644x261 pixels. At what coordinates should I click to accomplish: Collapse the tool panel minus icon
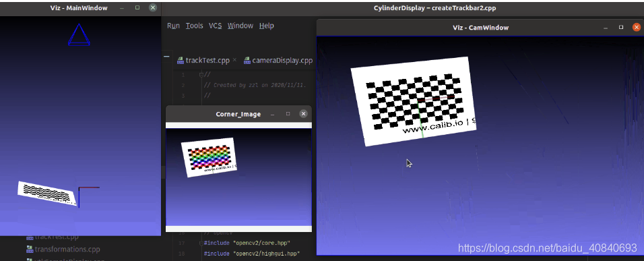pyautogui.click(x=166, y=56)
